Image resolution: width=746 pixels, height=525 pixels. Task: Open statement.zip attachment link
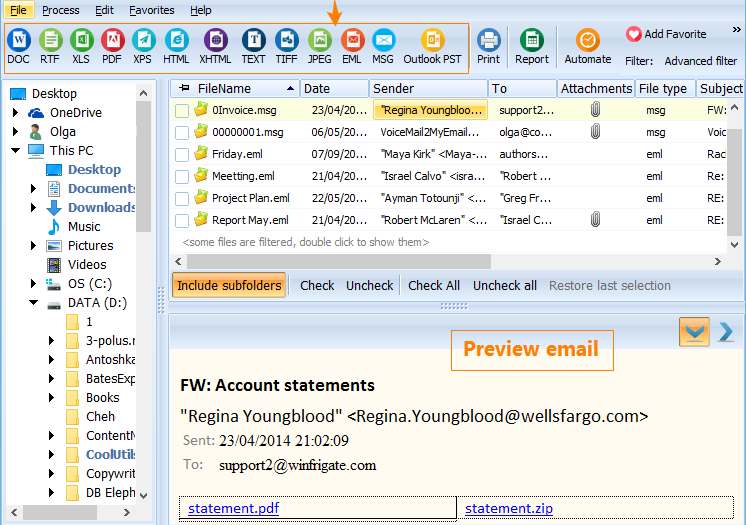coord(509,508)
